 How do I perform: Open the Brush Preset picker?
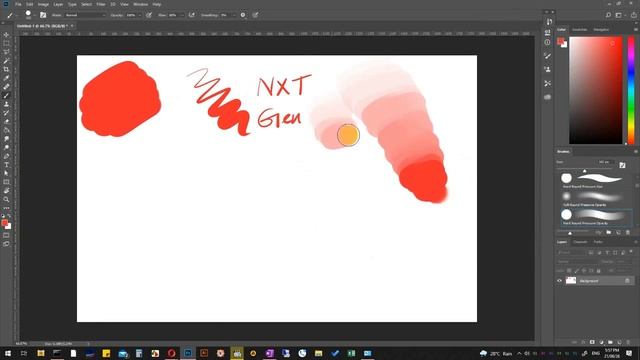(30, 15)
